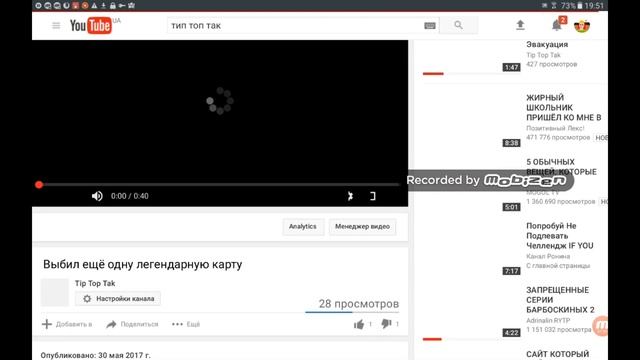Screen dimensions: 640x360
Task: Click the video progress bar scrubber
Action: [x=39, y=184]
